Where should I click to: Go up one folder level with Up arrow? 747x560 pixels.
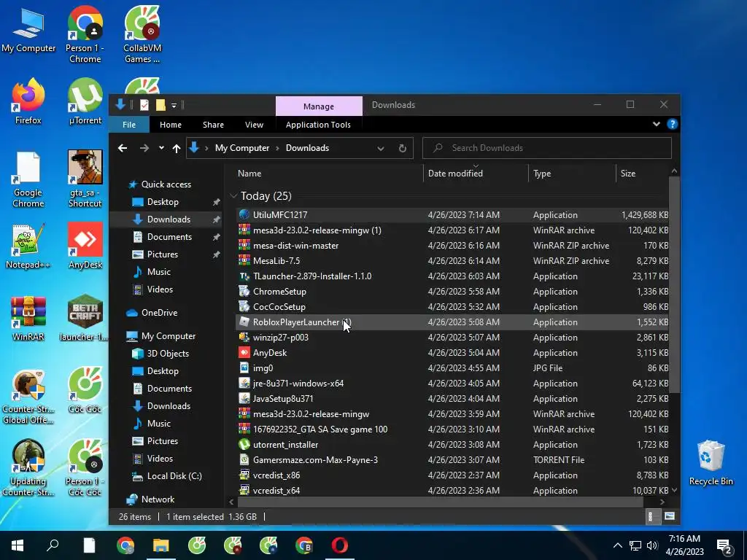coord(177,148)
